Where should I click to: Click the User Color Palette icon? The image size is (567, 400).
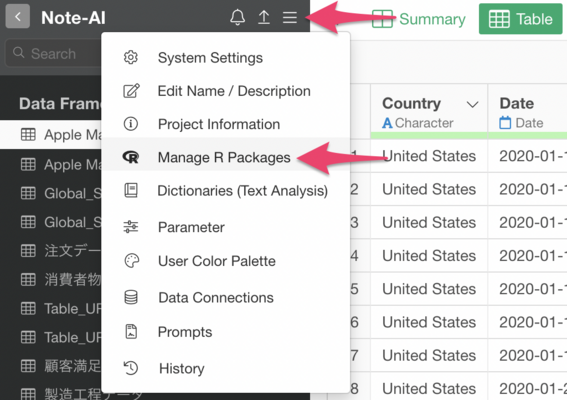[x=132, y=260]
